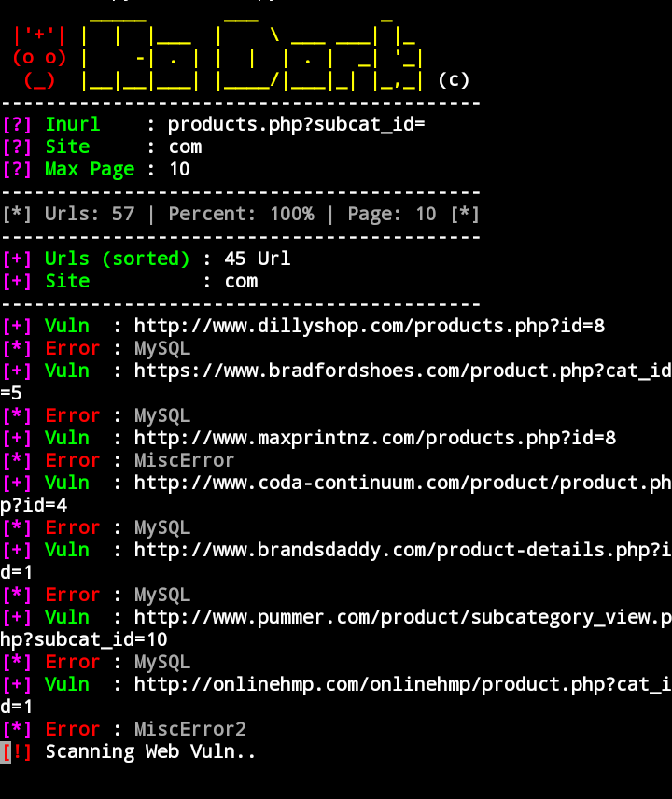This screenshot has height=799, width=672.
Task: Click the dillyshop.com vulnerable URL
Action: coord(370,326)
